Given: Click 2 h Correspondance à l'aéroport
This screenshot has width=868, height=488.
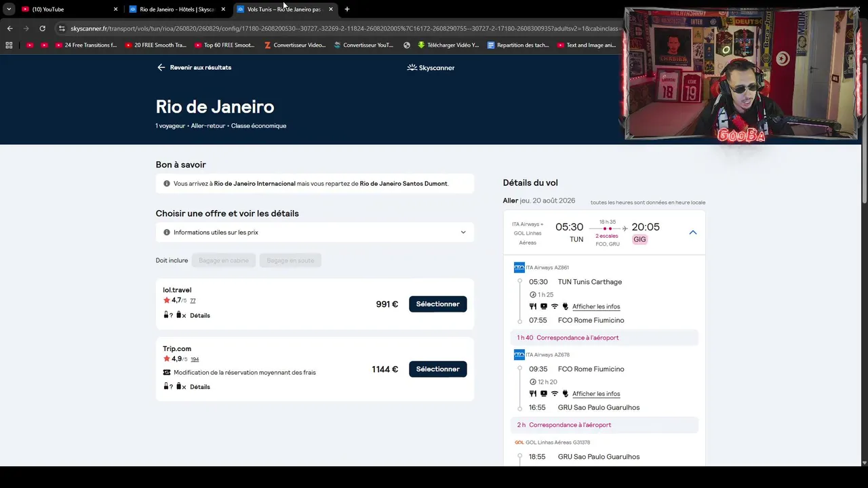Looking at the screenshot, I should 604,425.
